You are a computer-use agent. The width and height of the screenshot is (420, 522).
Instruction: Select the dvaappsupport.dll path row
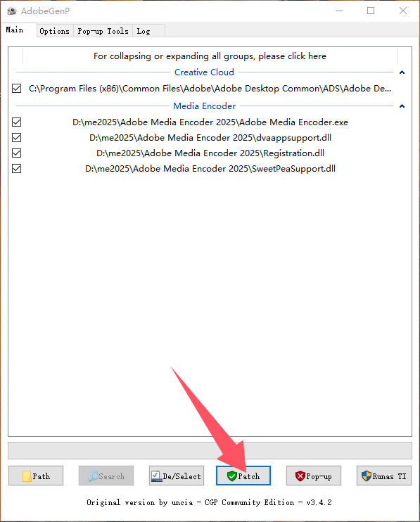[x=210, y=137]
